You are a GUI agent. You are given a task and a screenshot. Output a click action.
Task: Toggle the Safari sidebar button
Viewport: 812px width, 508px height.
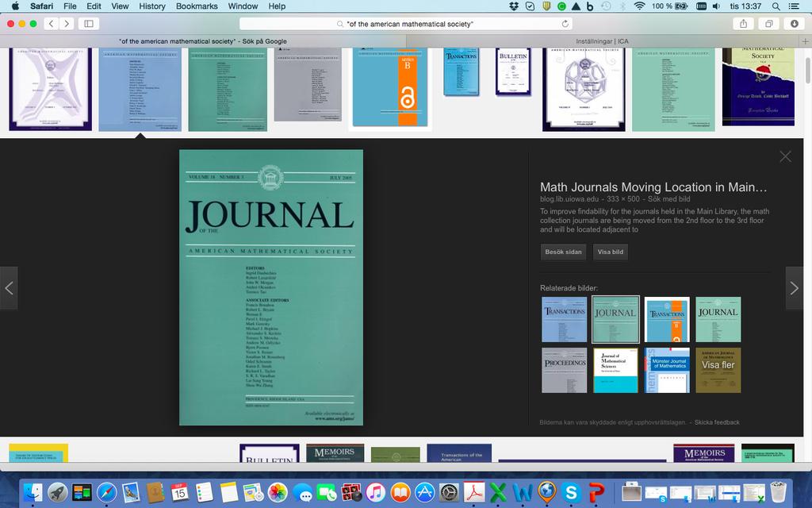89,23
